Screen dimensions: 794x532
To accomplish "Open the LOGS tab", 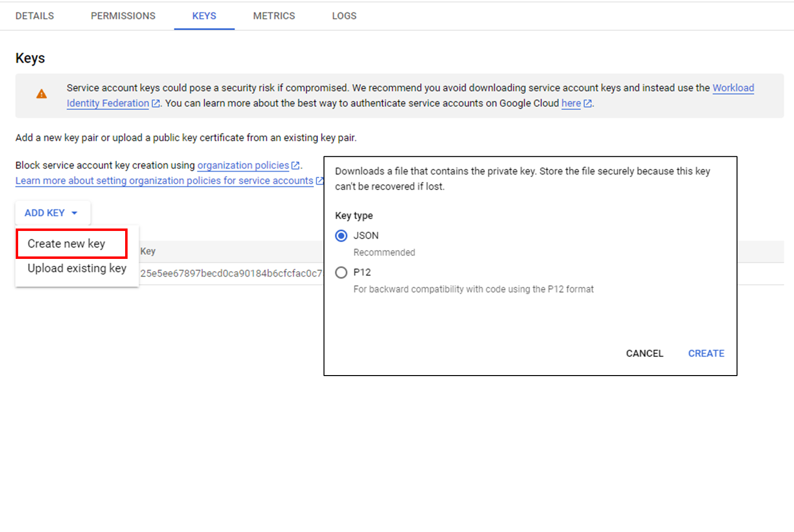I will pyautogui.click(x=344, y=16).
